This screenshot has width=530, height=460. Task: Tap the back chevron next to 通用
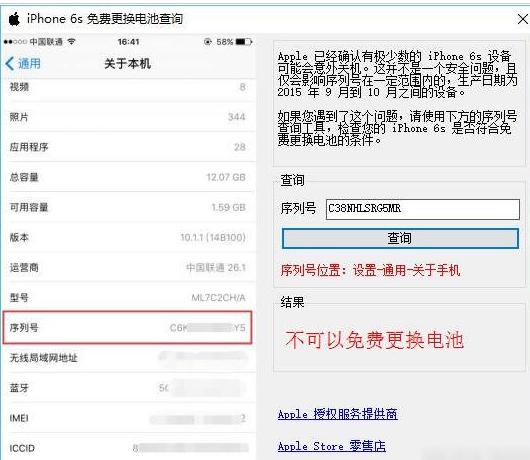10,64
